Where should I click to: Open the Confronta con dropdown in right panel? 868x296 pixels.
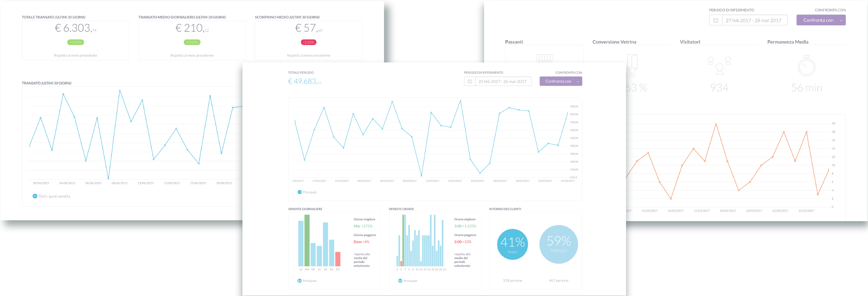pyautogui.click(x=821, y=20)
